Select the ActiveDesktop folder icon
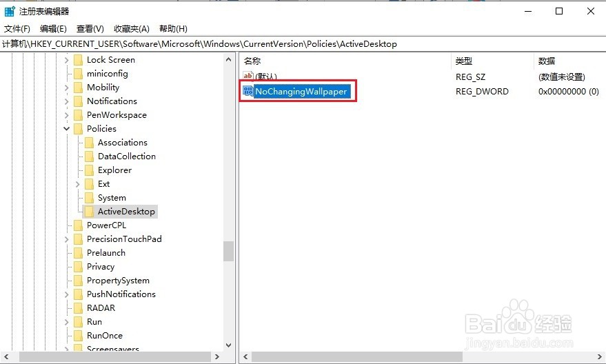 coord(89,212)
